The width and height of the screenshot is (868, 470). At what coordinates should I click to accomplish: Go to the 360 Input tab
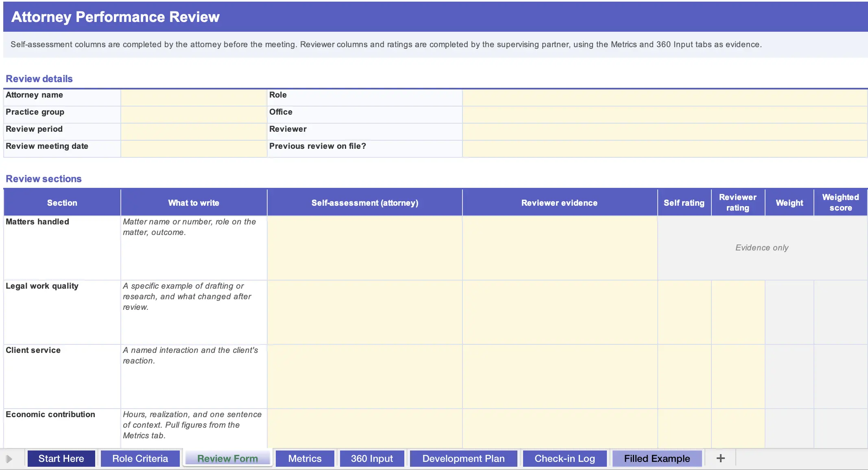(372, 459)
